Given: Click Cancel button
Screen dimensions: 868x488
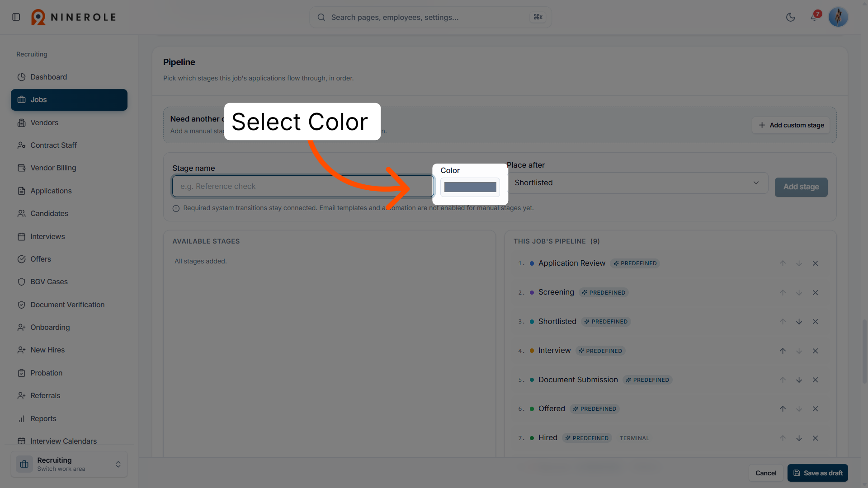Looking at the screenshot, I should pos(766,473).
